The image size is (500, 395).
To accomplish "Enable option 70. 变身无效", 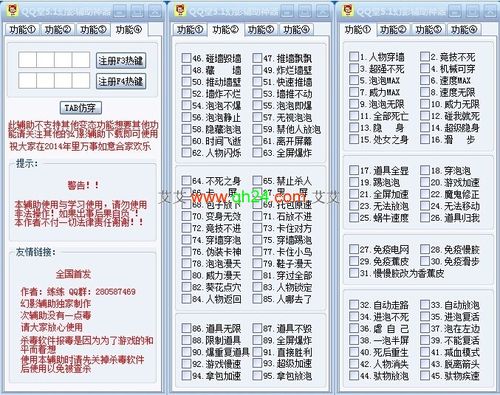I will pos(186,216).
